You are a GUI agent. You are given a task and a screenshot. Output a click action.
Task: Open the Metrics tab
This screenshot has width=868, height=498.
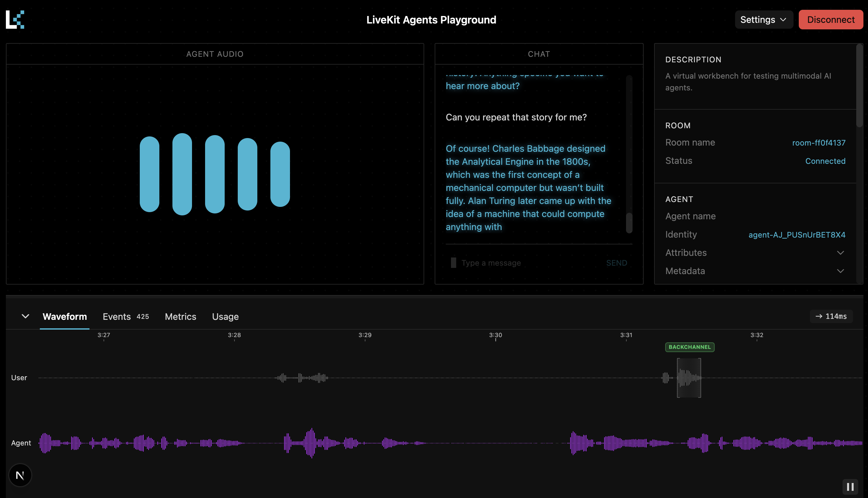(x=180, y=317)
